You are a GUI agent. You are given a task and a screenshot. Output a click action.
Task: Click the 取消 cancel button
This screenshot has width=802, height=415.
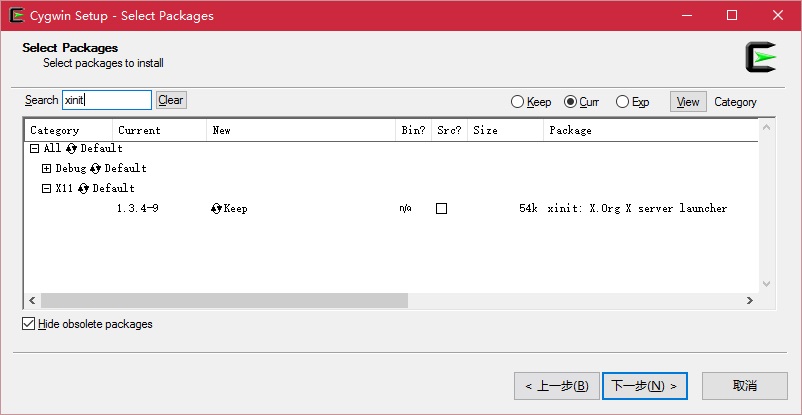(745, 386)
